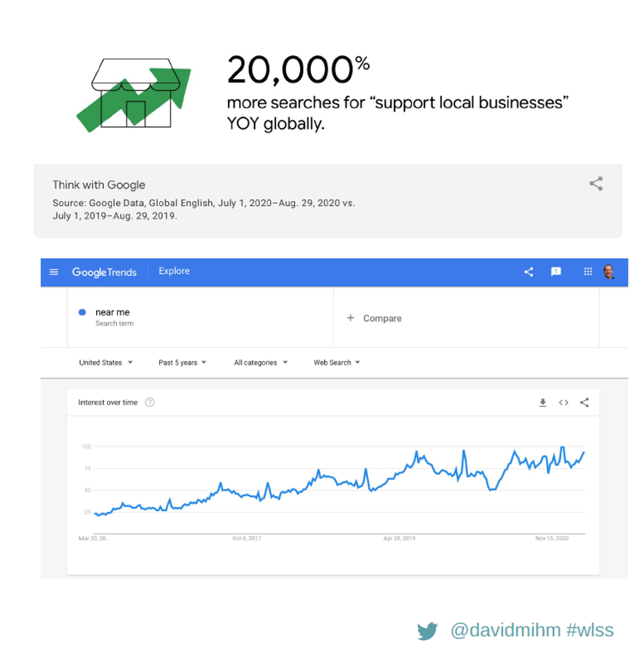Download the Interest over time chart data
644x651 pixels.
[543, 403]
